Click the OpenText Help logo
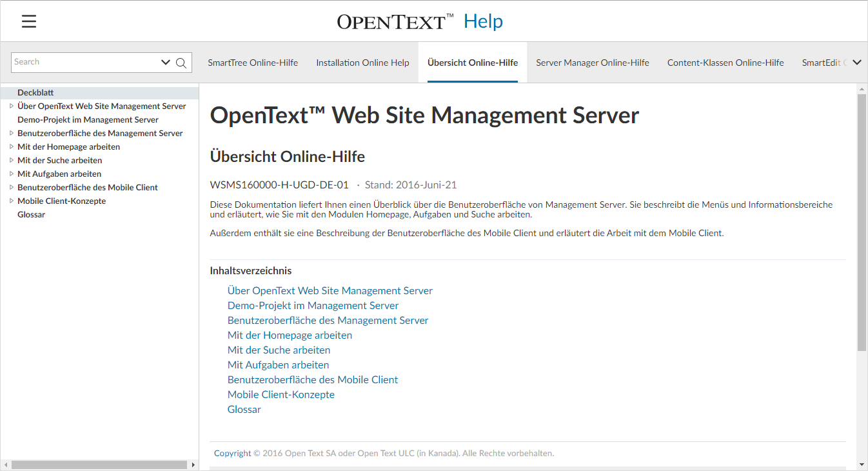868x471 pixels. point(419,21)
